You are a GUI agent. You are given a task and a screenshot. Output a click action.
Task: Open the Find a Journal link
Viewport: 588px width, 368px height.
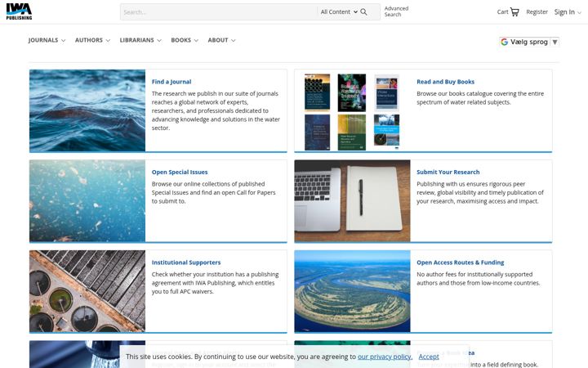click(x=171, y=82)
